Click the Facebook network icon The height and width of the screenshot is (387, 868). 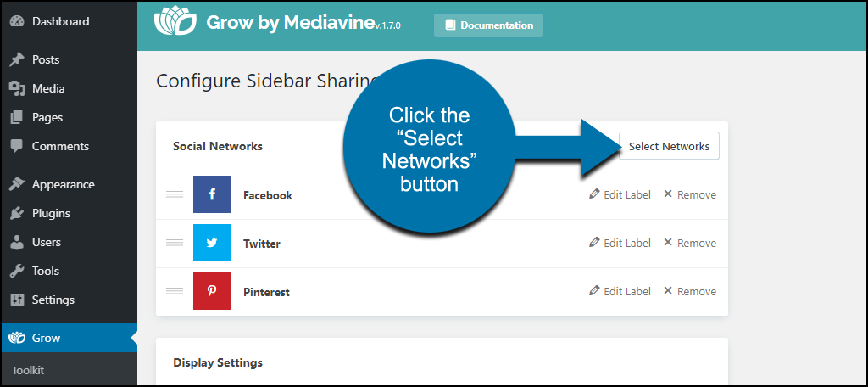pyautogui.click(x=211, y=194)
